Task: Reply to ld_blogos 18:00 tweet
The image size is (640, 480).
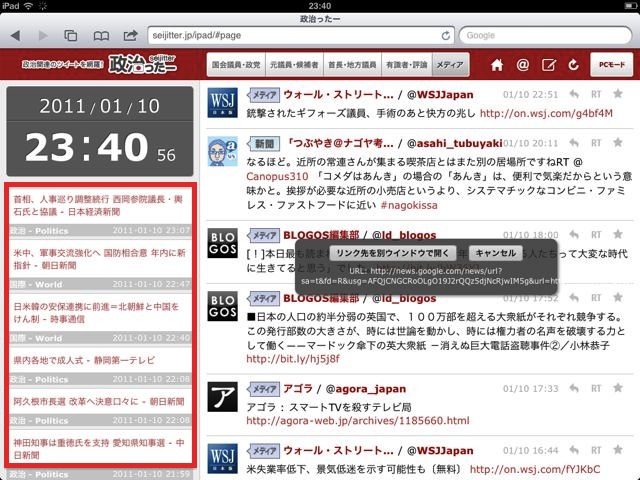Action: [574, 235]
